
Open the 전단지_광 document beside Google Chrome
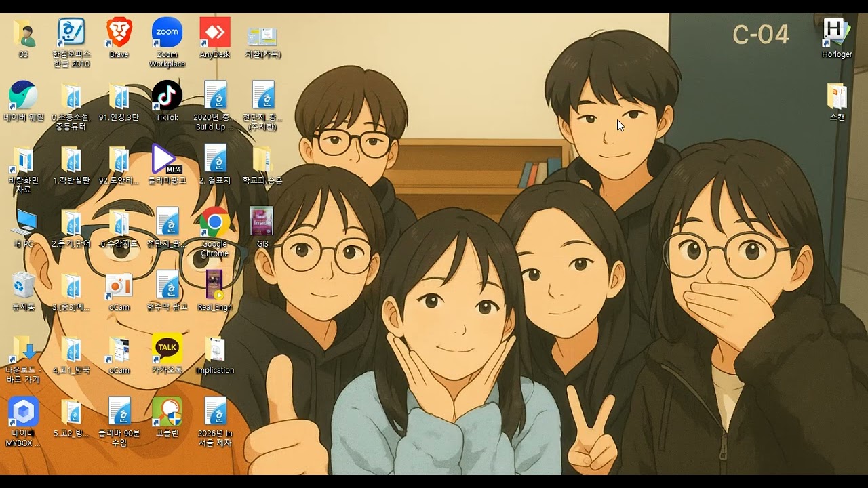pyautogui.click(x=167, y=228)
